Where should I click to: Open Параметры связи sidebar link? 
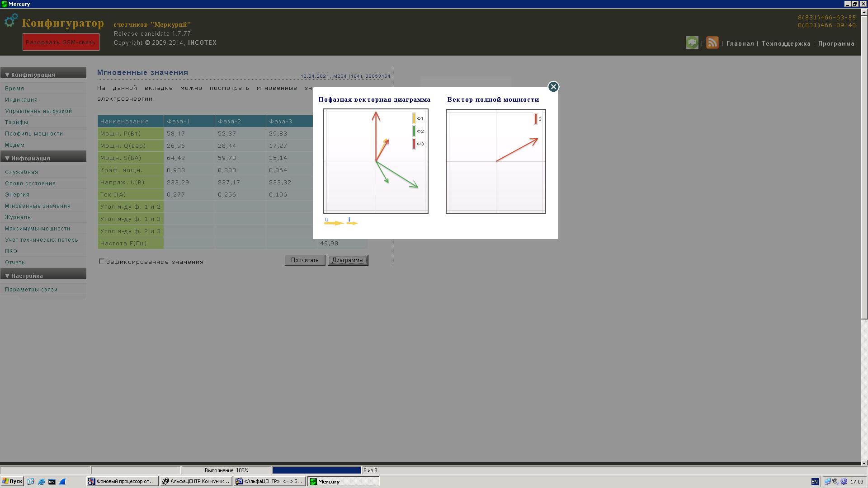pyautogui.click(x=31, y=290)
